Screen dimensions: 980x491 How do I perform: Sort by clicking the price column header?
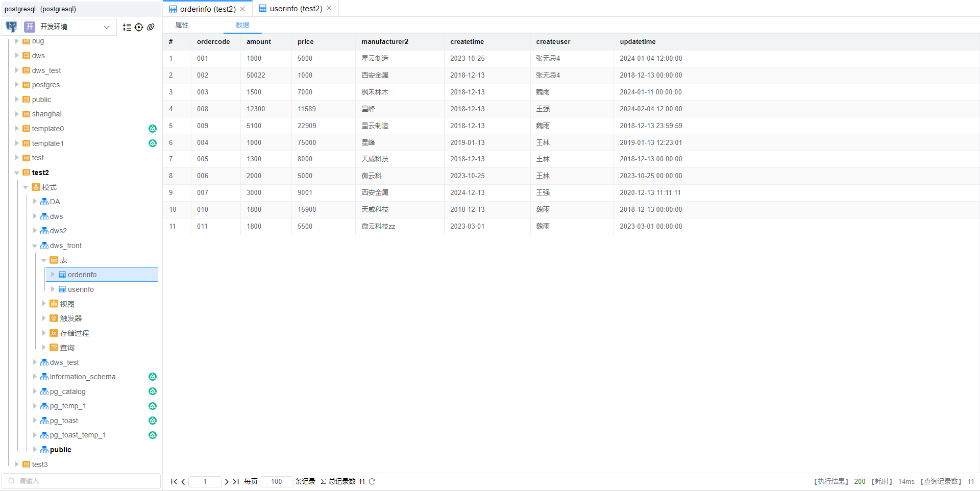(305, 42)
